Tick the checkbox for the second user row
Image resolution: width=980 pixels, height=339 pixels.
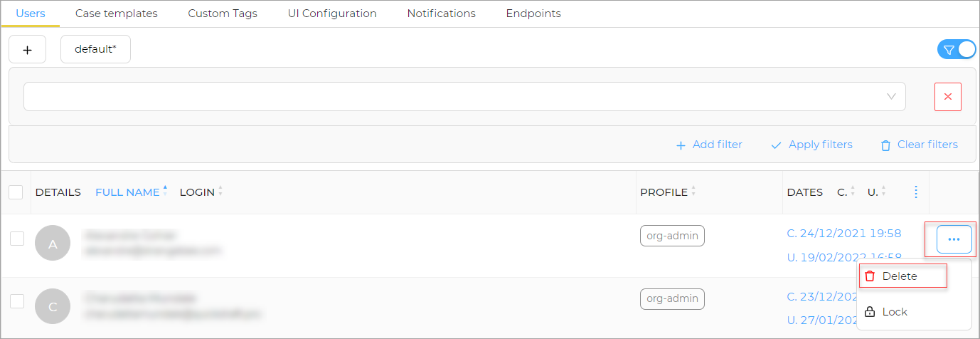16,301
